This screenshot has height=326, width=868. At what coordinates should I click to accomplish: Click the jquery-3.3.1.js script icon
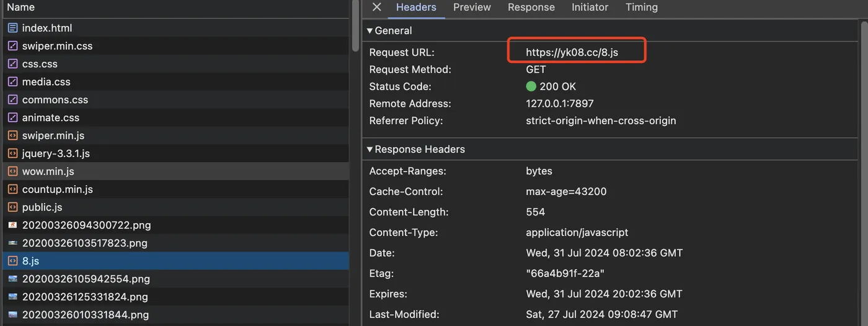tap(12, 153)
